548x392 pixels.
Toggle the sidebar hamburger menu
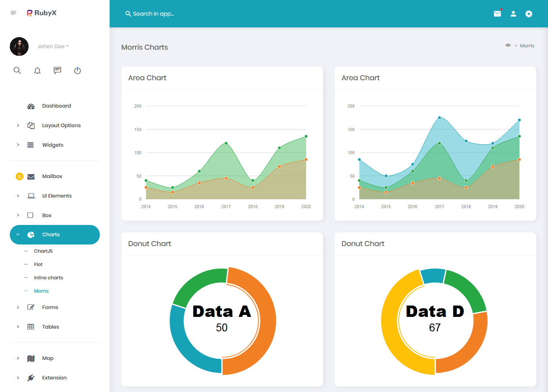13,13
